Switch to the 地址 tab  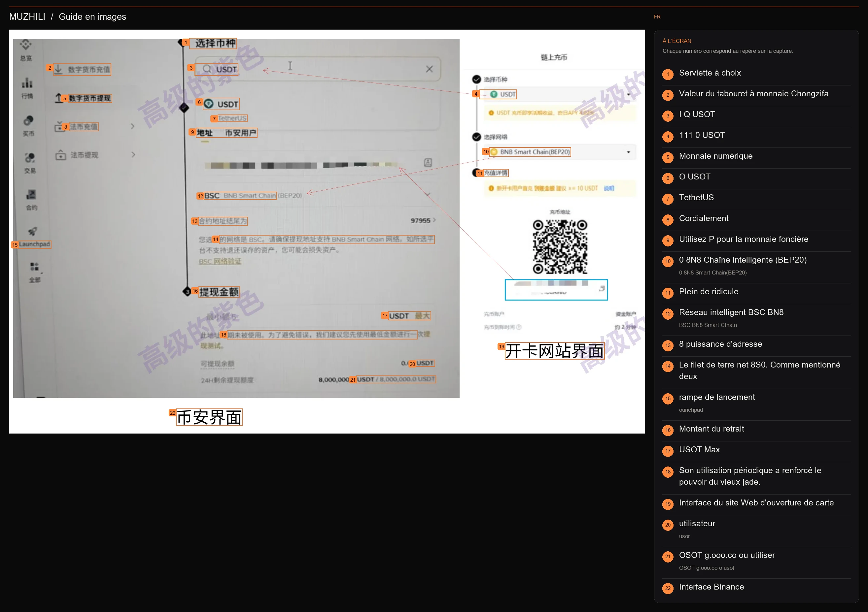click(x=204, y=133)
